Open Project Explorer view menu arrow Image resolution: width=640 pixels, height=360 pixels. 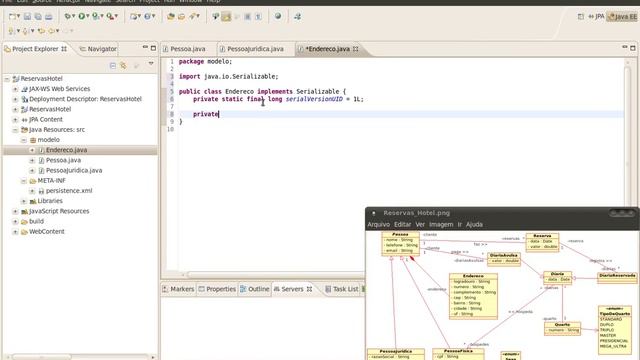[151, 64]
